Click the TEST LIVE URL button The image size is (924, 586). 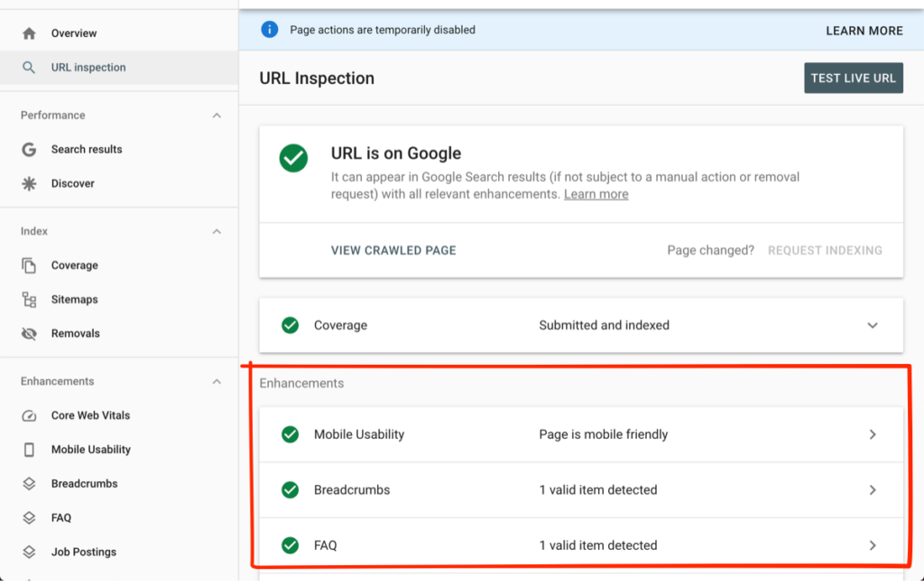[x=854, y=78]
